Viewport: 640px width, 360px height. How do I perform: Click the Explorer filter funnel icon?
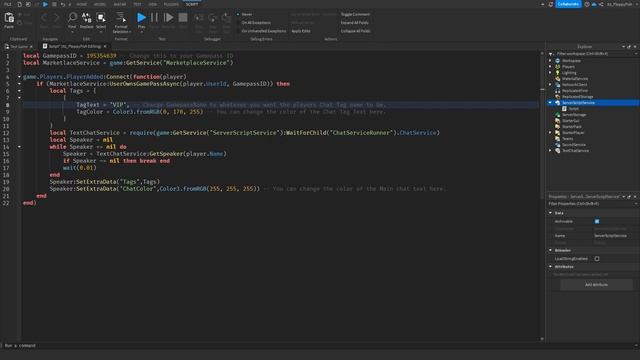[x=551, y=54]
